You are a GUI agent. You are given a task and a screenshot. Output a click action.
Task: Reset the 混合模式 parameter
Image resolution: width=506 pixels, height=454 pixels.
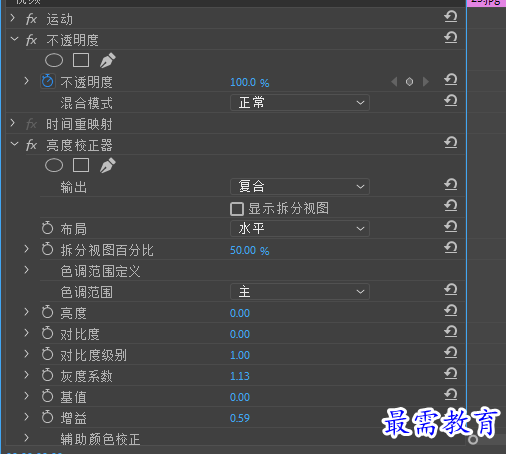(x=451, y=100)
